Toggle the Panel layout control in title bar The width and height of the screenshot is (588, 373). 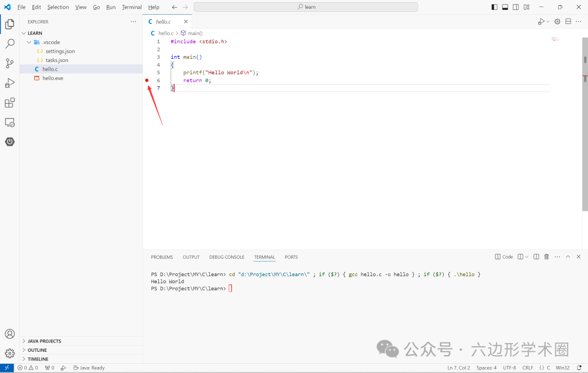click(504, 7)
